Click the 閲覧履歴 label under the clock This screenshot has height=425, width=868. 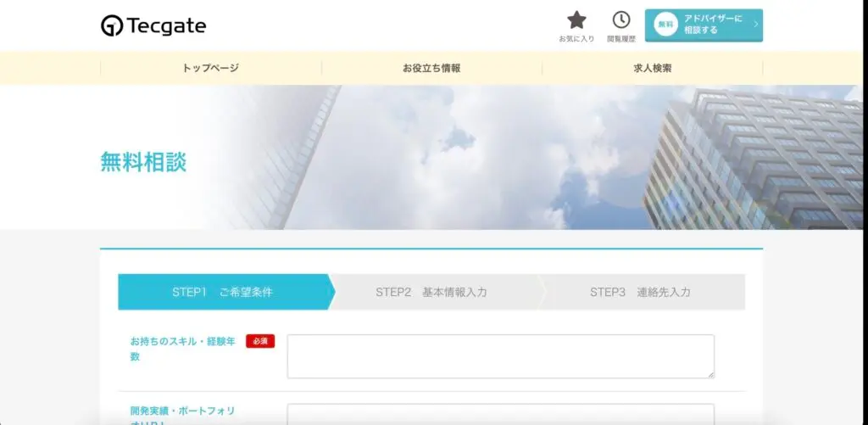[621, 39]
